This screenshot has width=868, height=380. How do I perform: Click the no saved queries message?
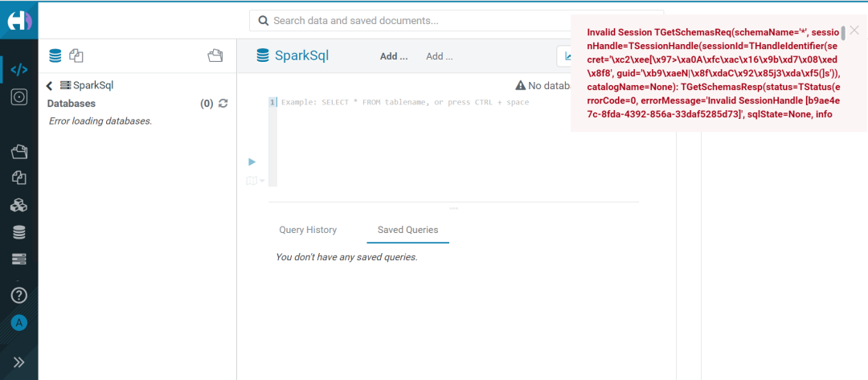pyautogui.click(x=346, y=257)
